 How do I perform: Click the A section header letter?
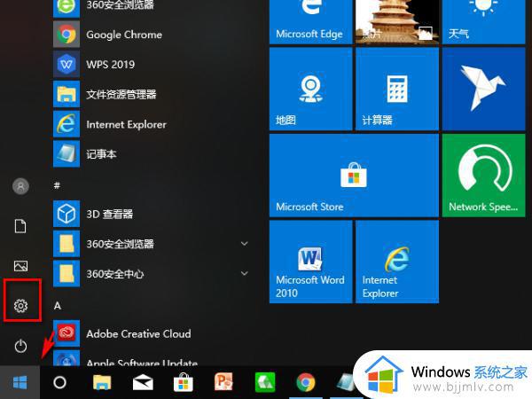58,306
